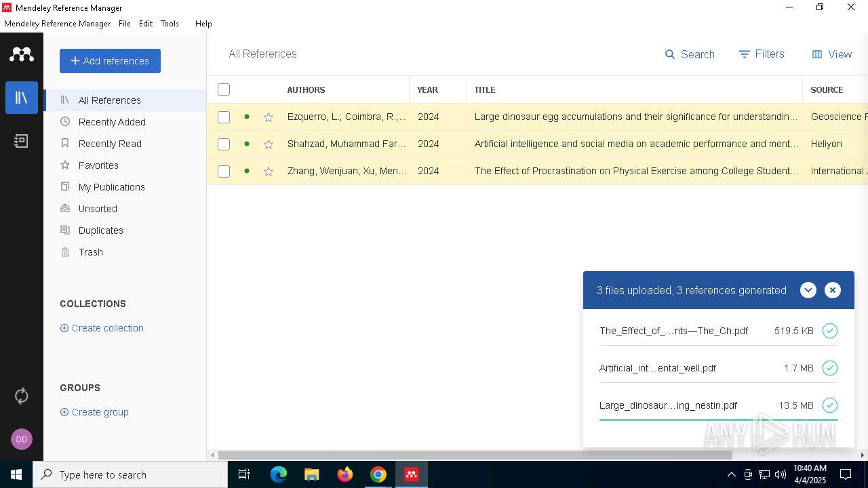This screenshot has height=488, width=868.
Task: Click the unread dot for Ezquerro reference
Action: [x=247, y=117]
